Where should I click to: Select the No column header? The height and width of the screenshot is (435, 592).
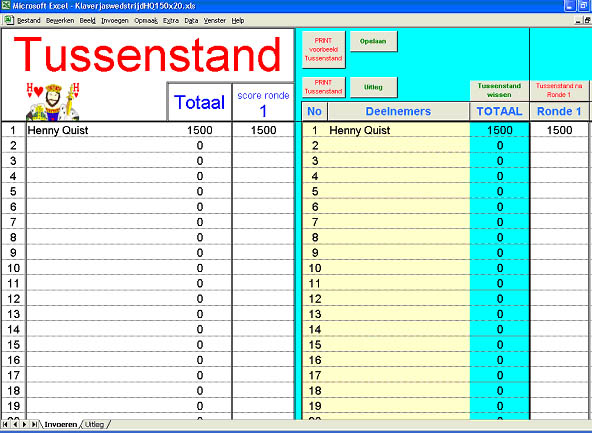pyautogui.click(x=314, y=111)
